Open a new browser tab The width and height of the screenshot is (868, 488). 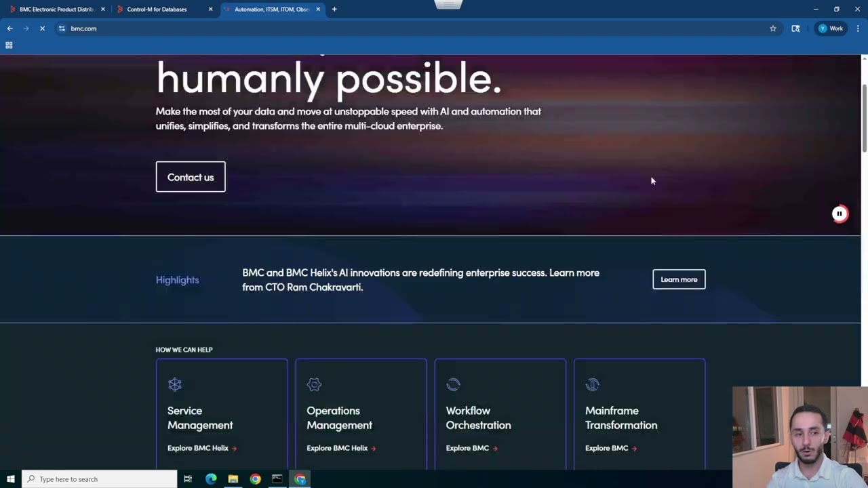[334, 9]
